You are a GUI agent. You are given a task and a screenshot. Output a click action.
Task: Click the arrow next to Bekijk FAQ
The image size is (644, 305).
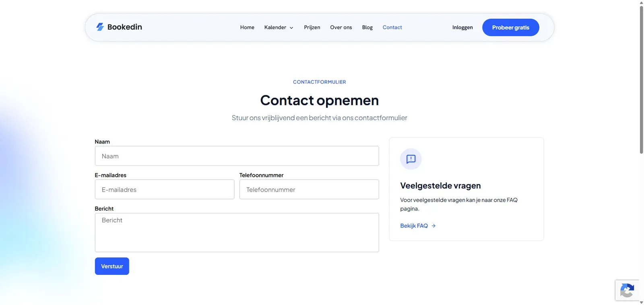click(x=433, y=226)
